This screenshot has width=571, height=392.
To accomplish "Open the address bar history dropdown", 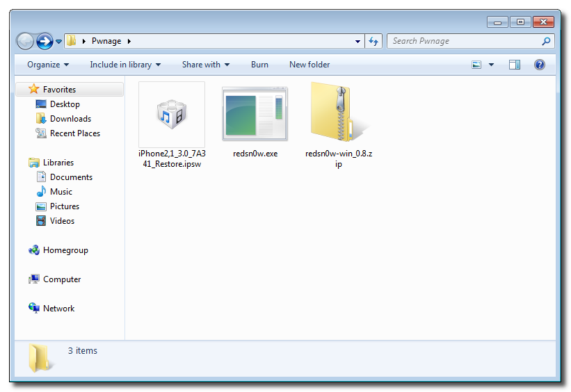I will pos(357,42).
